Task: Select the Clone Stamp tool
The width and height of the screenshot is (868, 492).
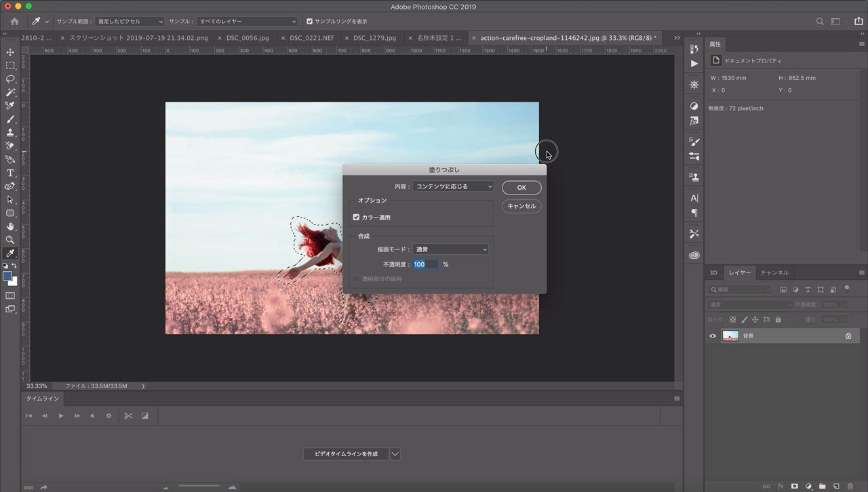Action: (x=10, y=132)
